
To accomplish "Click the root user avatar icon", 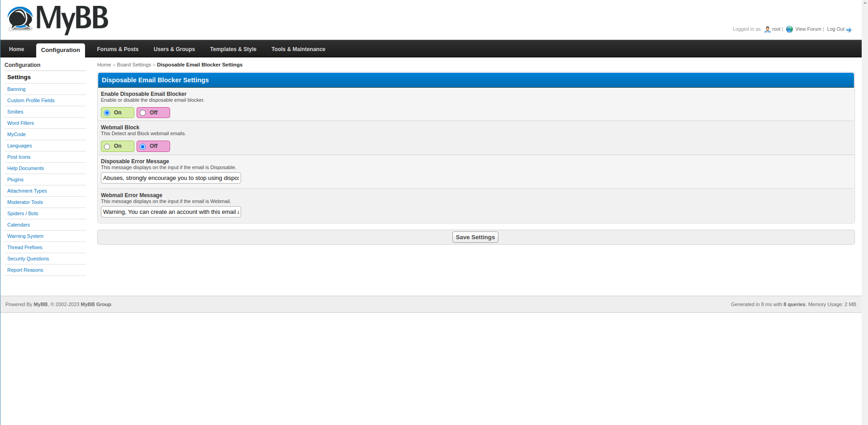I will point(767,29).
